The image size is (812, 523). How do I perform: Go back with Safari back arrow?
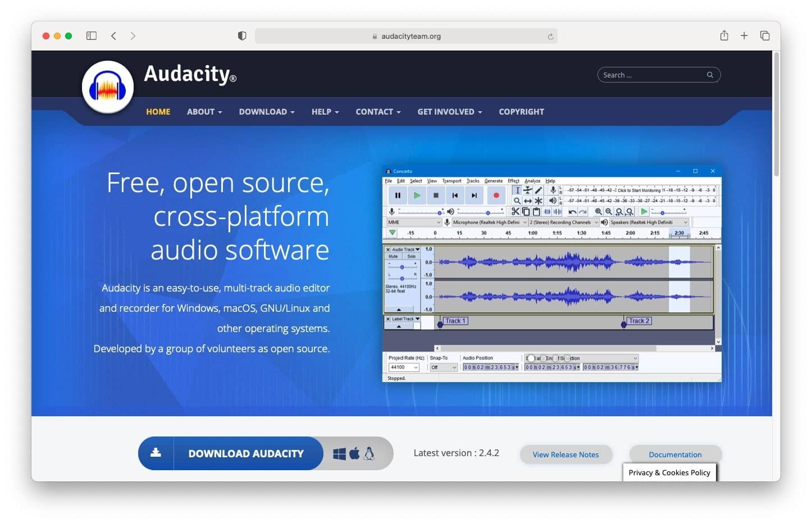[113, 36]
